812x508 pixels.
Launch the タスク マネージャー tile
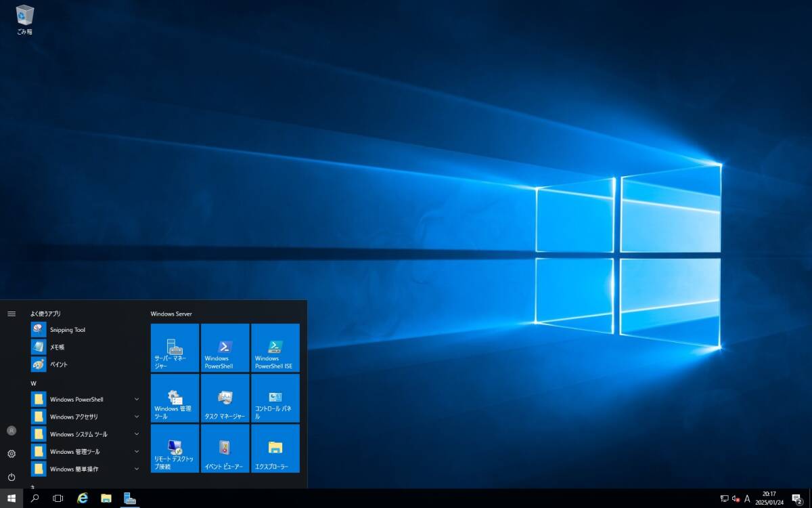(225, 398)
